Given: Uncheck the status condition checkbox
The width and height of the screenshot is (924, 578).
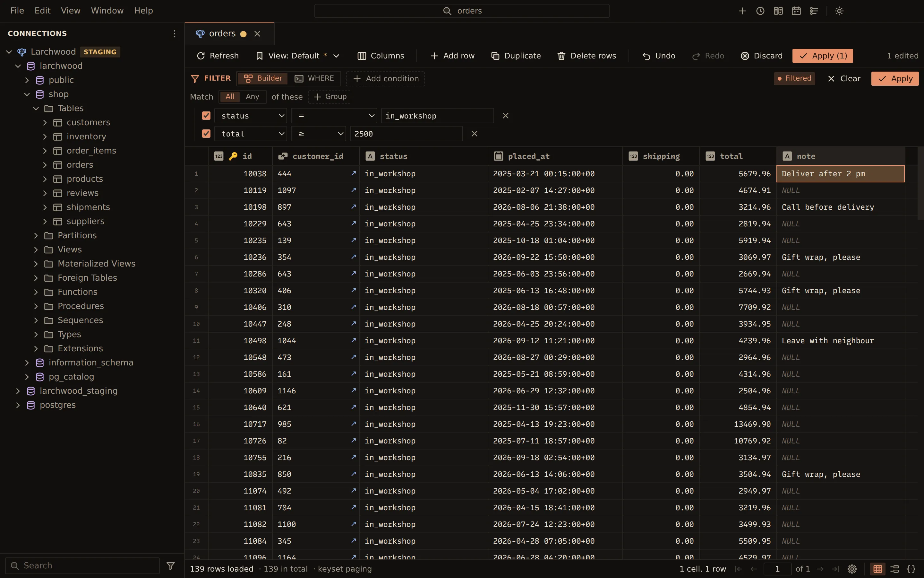Looking at the screenshot, I should [x=206, y=116].
